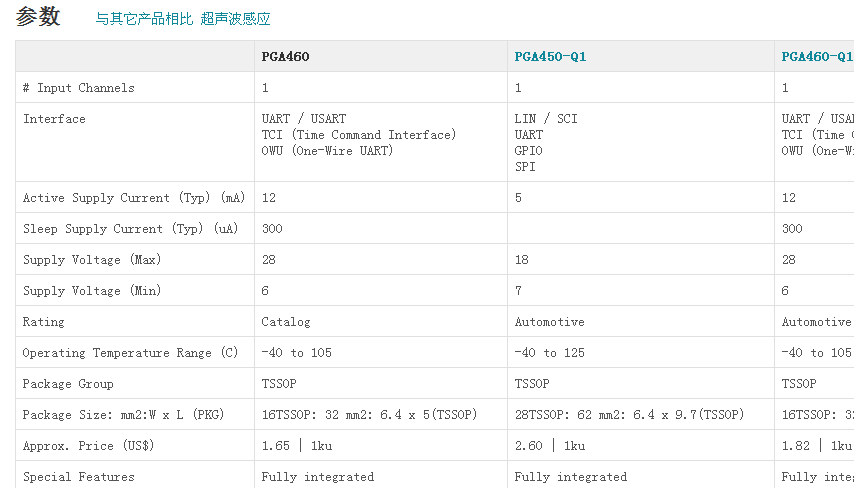Screen dimensions: 858x488
Task: Click the Interface row label
Action: [54, 119]
